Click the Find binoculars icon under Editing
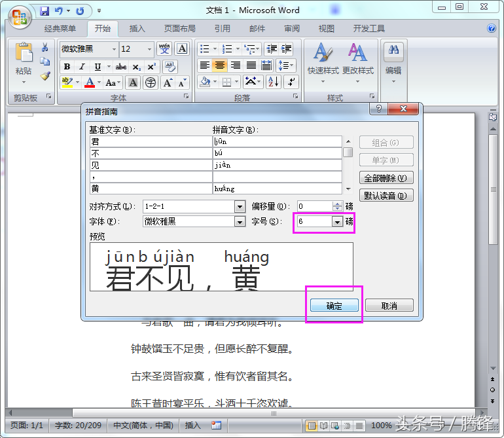504x438 pixels. tap(393, 50)
